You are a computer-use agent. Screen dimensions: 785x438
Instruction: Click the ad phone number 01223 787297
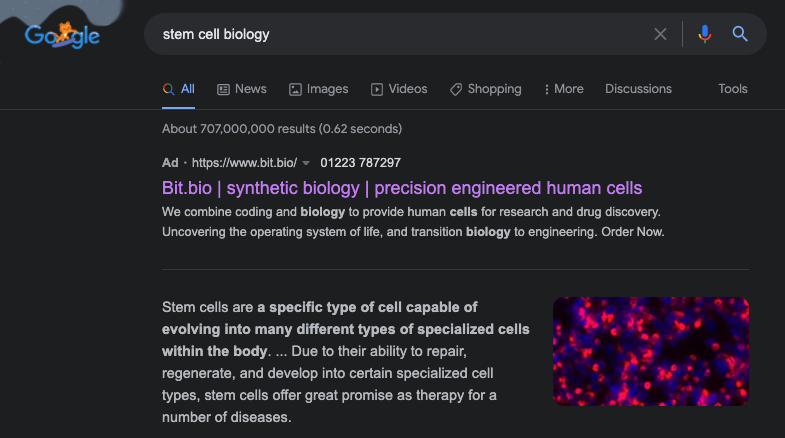(360, 163)
